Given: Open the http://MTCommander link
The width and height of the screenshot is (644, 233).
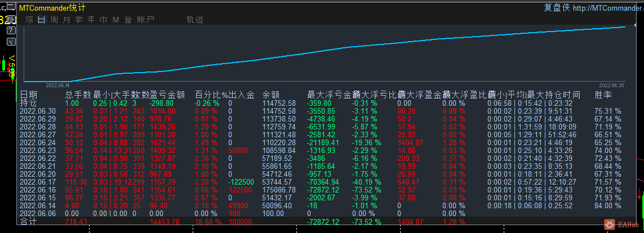Looking at the screenshot, I should [x=608, y=8].
